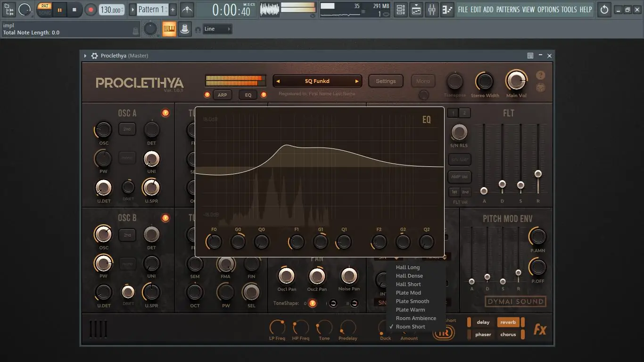Click the main pitch knob in toolbar
644x362 pixels.
[x=150, y=29]
